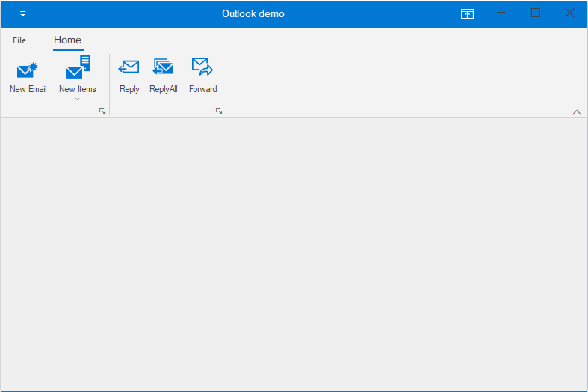
Task: Click the Reply envelope icon
Action: 129,67
